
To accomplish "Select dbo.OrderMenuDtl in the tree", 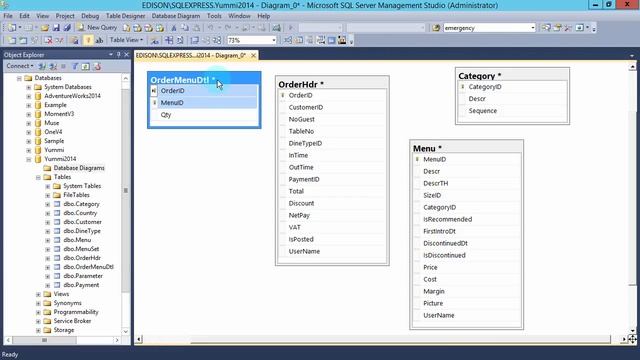I will [88, 267].
